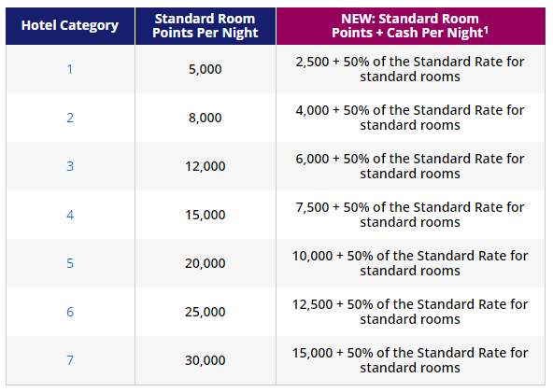Open the Hotel Category 2 link
The width and height of the screenshot is (553, 392).
coord(70,118)
